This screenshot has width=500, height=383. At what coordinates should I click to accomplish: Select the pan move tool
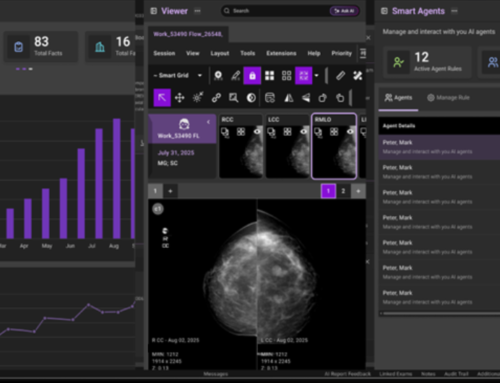pos(180,98)
